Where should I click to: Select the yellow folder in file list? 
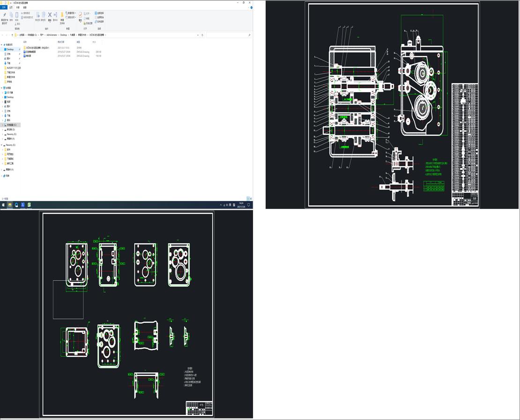37,48
